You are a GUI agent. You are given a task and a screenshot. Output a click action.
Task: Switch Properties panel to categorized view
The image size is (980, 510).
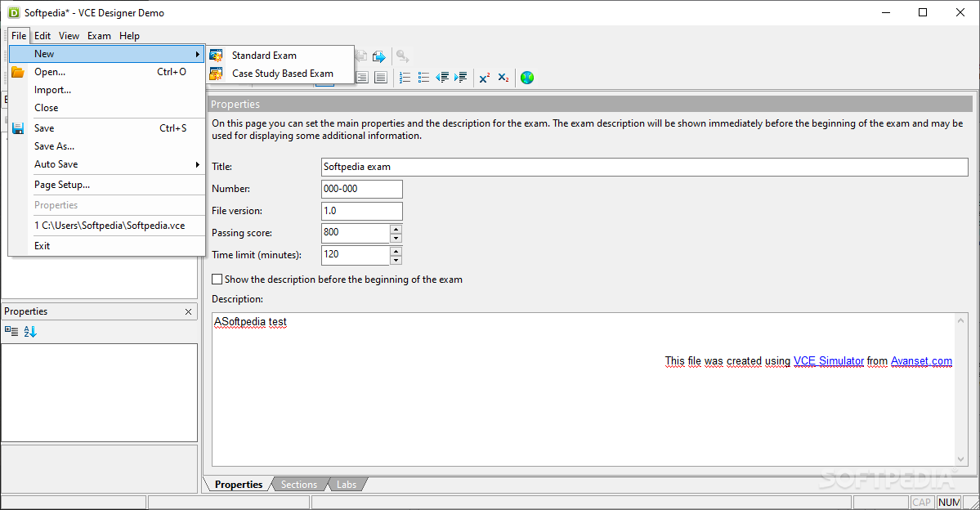tap(11, 331)
